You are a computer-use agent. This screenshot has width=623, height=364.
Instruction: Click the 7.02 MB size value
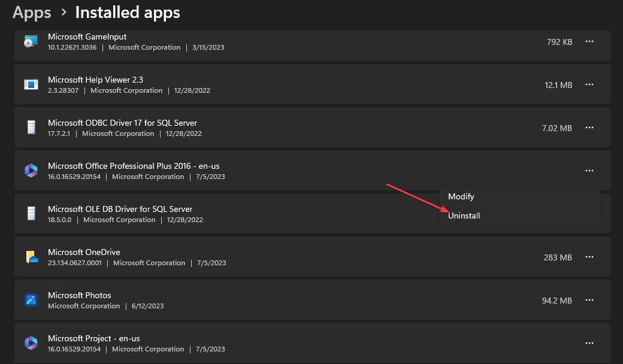tap(557, 128)
